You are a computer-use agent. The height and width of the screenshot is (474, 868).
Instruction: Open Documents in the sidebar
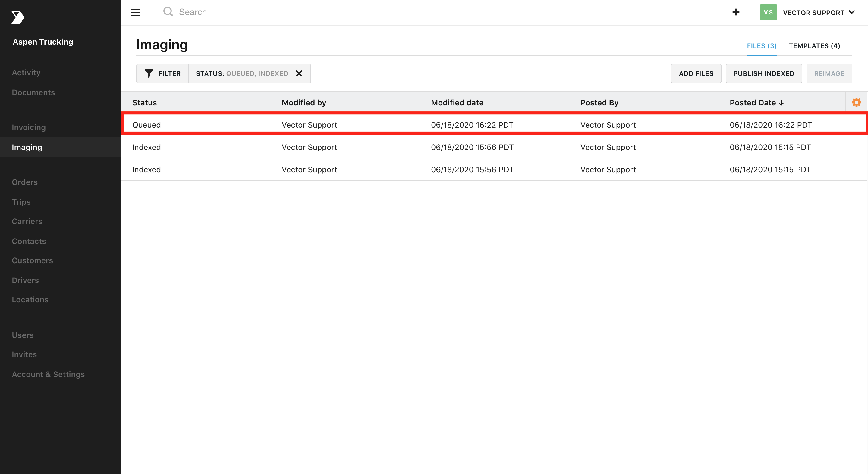click(33, 92)
